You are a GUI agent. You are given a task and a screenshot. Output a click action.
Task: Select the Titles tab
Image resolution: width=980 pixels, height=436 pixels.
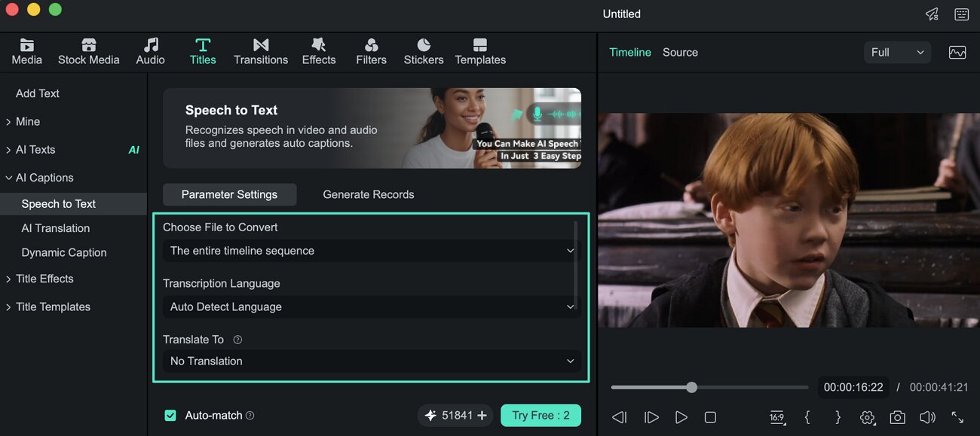click(203, 51)
